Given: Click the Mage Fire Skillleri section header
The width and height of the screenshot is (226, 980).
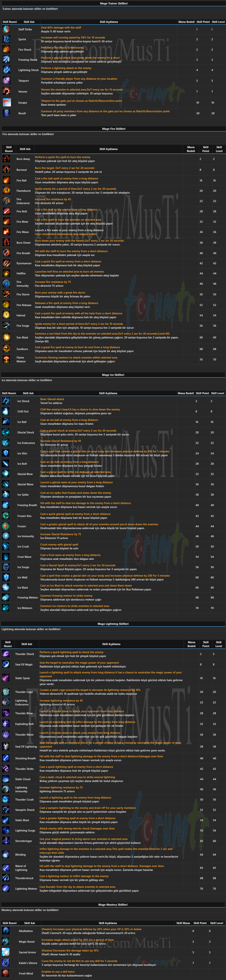Looking at the screenshot, I should tap(113, 129).
